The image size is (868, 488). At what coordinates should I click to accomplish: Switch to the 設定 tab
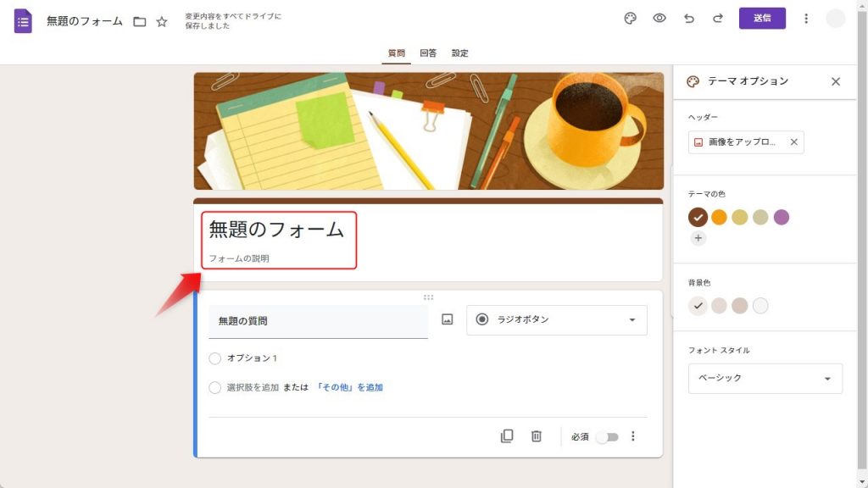(460, 53)
